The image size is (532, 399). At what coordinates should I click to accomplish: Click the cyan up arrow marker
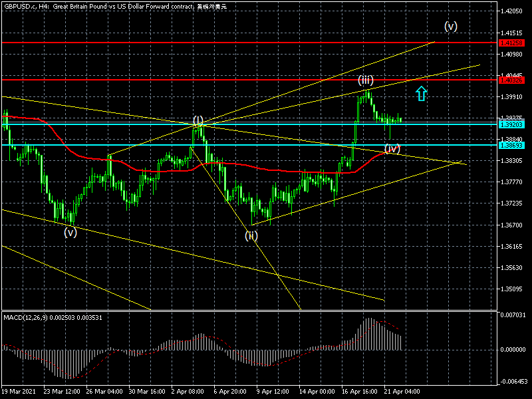[421, 93]
